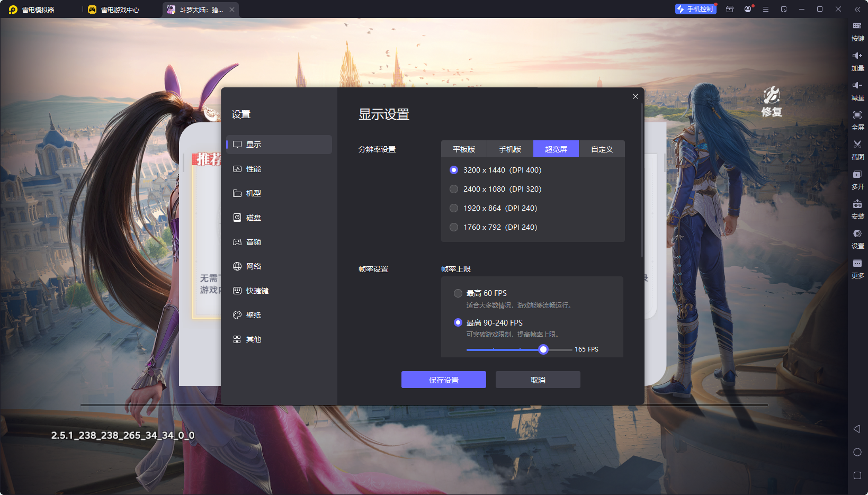Switch to the 手机版 phone resolution tab
868x495 pixels.
click(x=510, y=149)
